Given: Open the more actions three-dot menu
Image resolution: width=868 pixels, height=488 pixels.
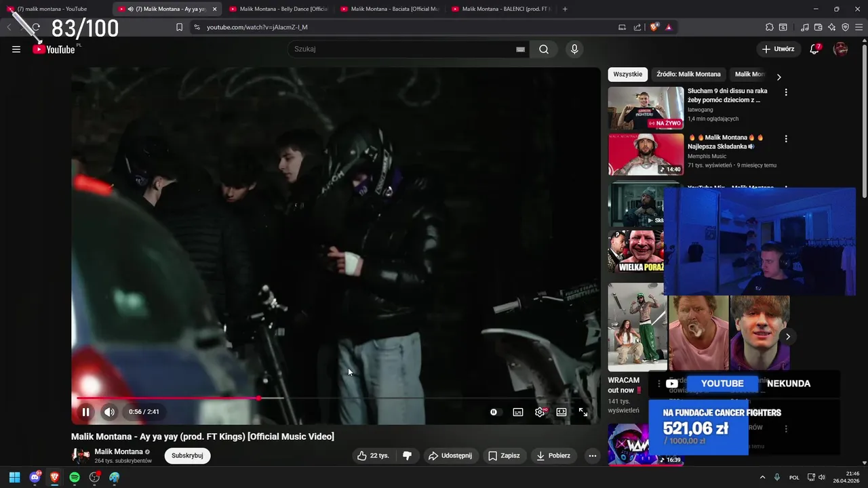Looking at the screenshot, I should (592, 455).
